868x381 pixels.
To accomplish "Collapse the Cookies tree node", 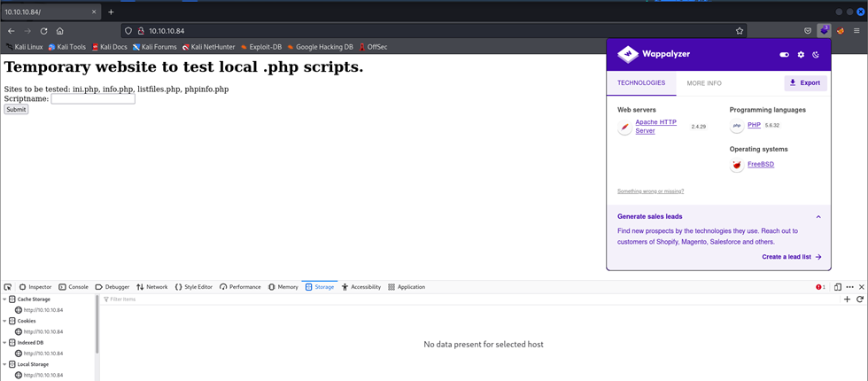I will click(4, 321).
